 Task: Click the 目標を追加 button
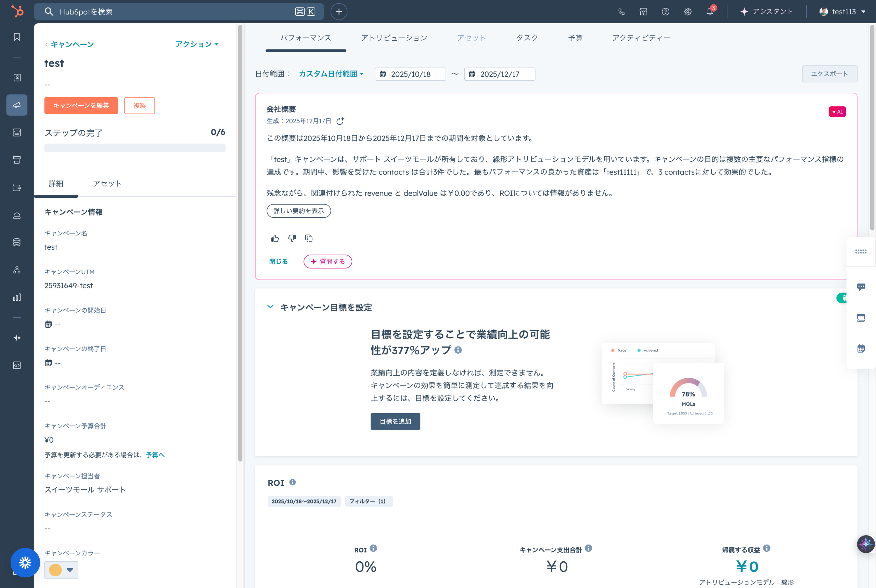coord(395,421)
